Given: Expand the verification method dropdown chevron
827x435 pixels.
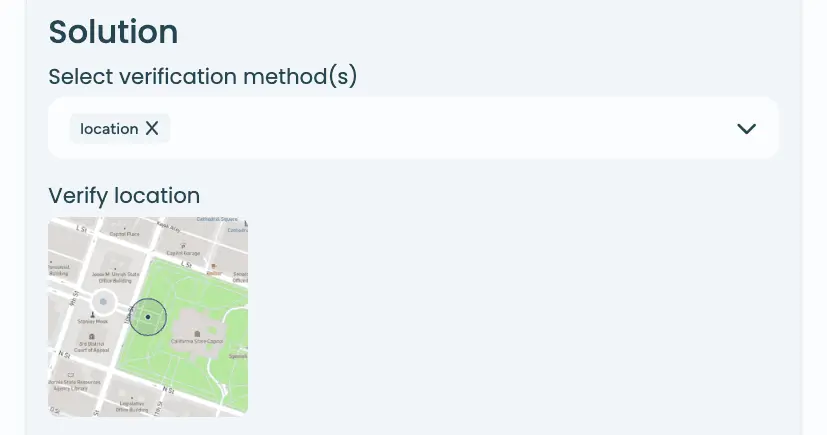Looking at the screenshot, I should 746,128.
